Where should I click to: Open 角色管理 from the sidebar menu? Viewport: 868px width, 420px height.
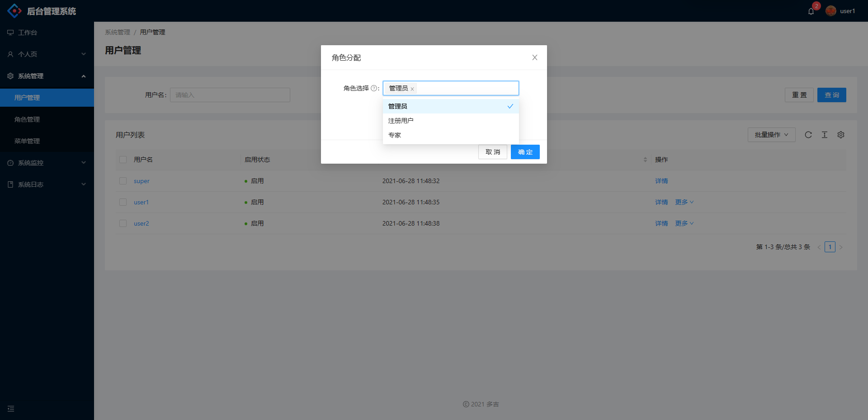tap(27, 119)
